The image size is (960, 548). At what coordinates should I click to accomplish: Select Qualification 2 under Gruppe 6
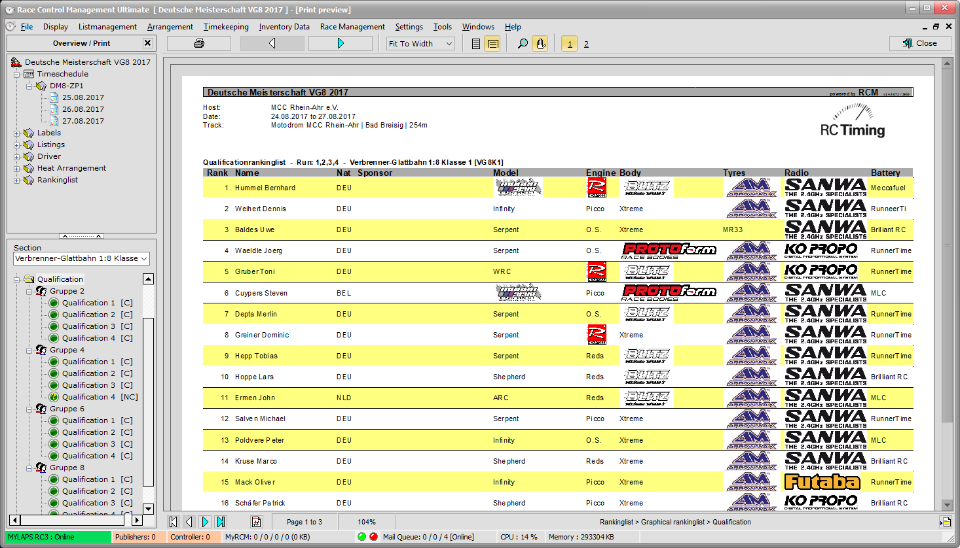pyautogui.click(x=97, y=432)
